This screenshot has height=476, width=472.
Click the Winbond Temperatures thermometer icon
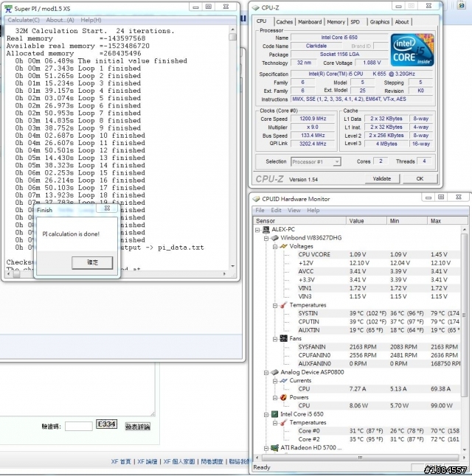tap(283, 305)
